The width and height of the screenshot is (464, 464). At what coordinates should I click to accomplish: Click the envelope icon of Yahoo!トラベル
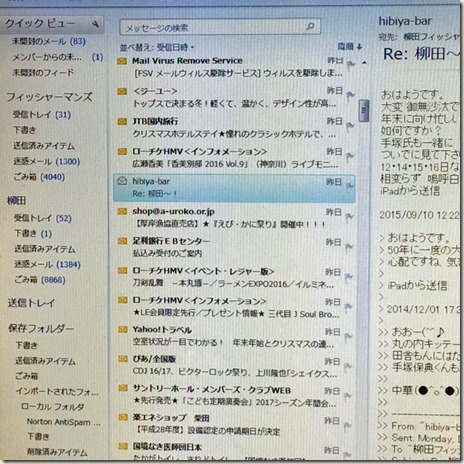click(123, 330)
